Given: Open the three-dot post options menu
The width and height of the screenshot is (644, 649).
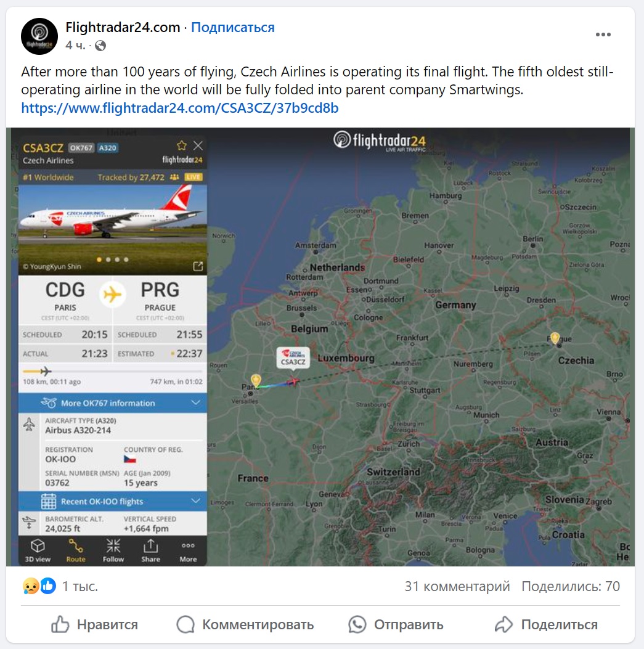Looking at the screenshot, I should pos(603,35).
